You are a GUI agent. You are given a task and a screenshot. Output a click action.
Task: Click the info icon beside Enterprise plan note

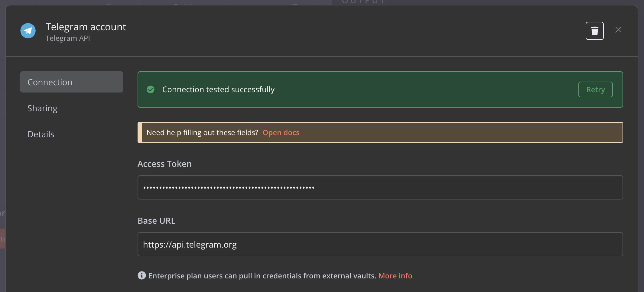pos(141,275)
